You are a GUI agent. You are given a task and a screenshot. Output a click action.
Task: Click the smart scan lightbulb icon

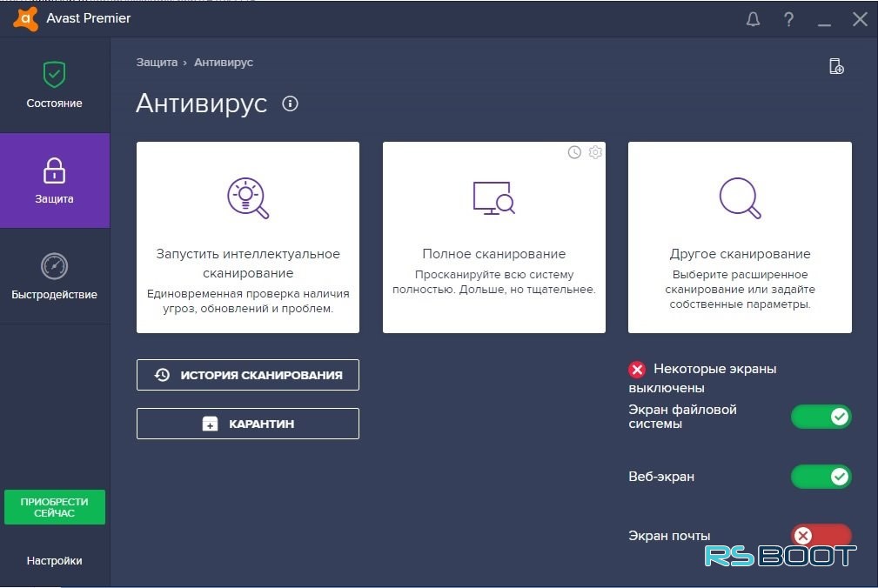click(247, 197)
